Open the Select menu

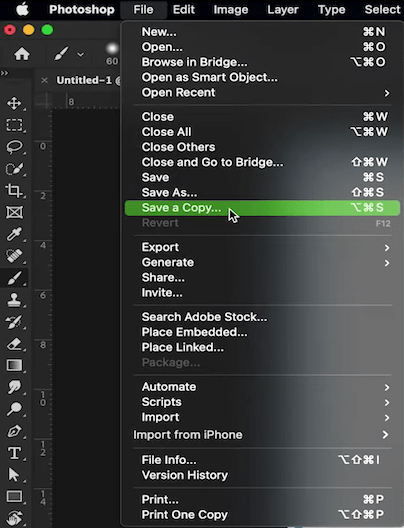pos(383,9)
